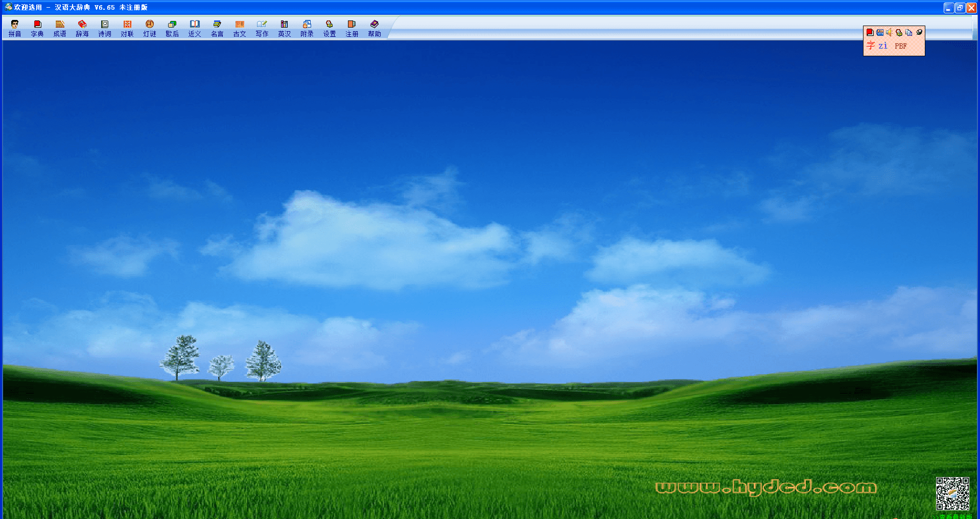Click the speaker icon in floating panel
Image resolution: width=980 pixels, height=519 pixels.
[889, 32]
